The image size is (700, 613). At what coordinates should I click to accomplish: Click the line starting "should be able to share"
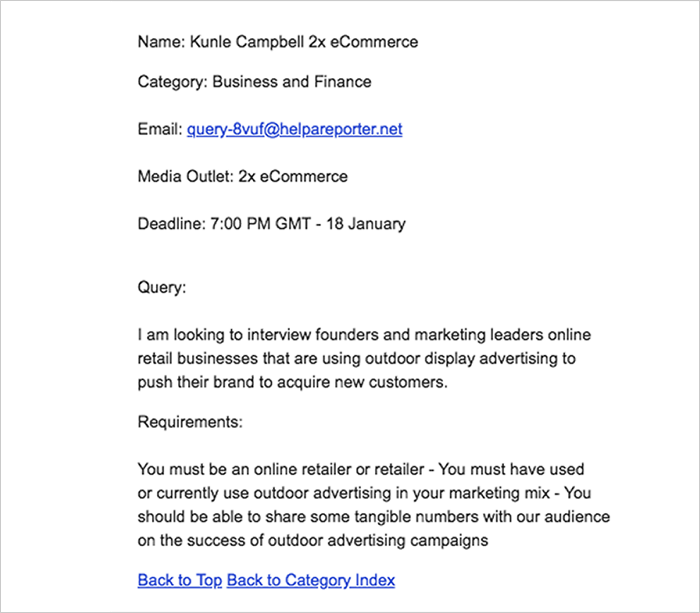(x=373, y=517)
